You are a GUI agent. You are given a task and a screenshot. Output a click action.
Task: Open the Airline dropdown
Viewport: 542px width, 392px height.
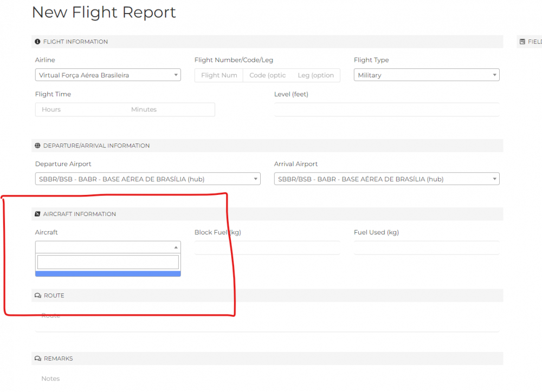pyautogui.click(x=108, y=75)
